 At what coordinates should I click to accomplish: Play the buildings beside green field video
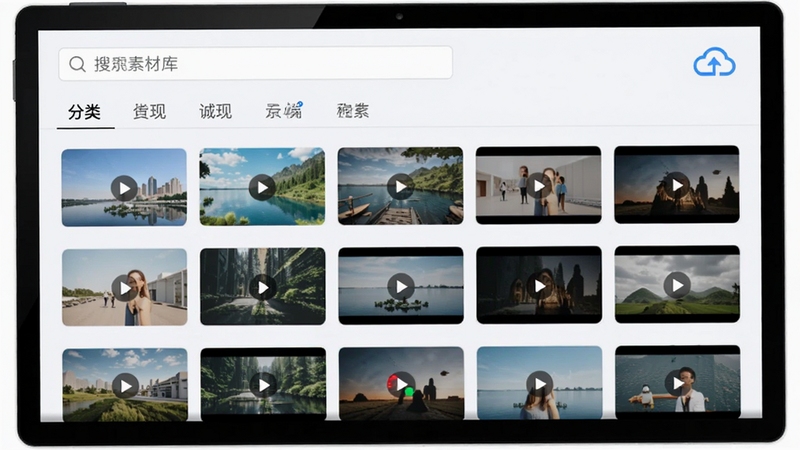pyautogui.click(x=125, y=385)
